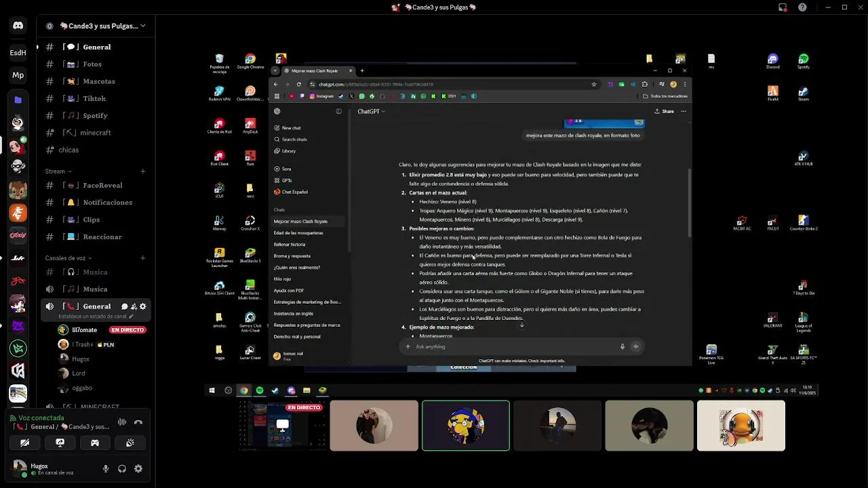The width and height of the screenshot is (868, 488).
Task: Select the Simpsons avatar participant tile
Action: [466, 426]
